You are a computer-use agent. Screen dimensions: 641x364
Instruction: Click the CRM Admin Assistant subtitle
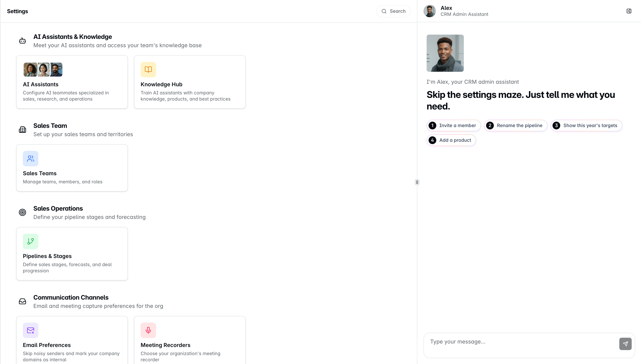464,14
